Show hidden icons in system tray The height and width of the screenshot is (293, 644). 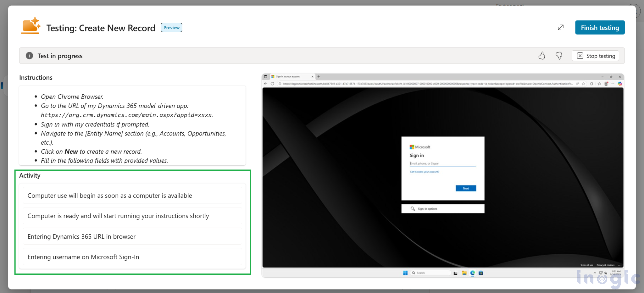pyautogui.click(x=595, y=273)
